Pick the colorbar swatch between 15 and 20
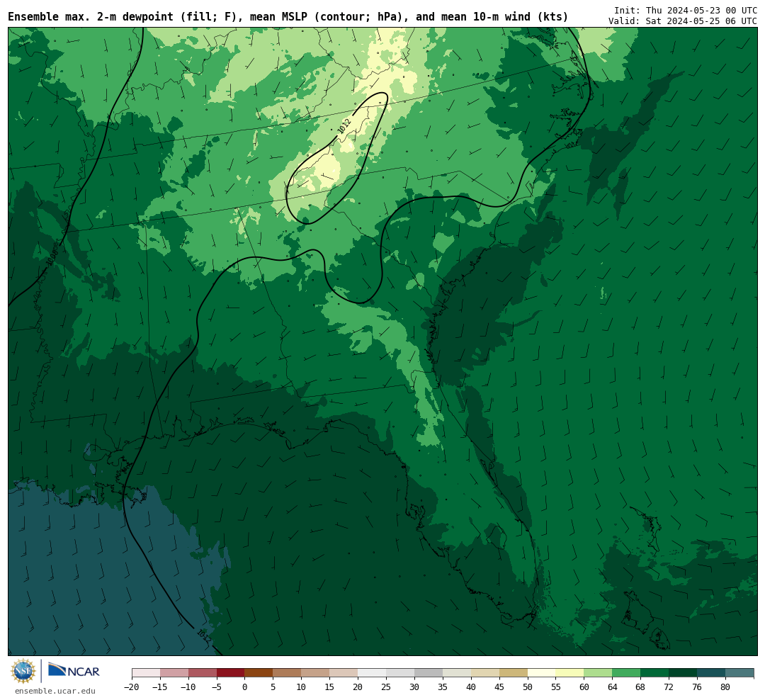This screenshot has height=700, width=765. coord(344,673)
